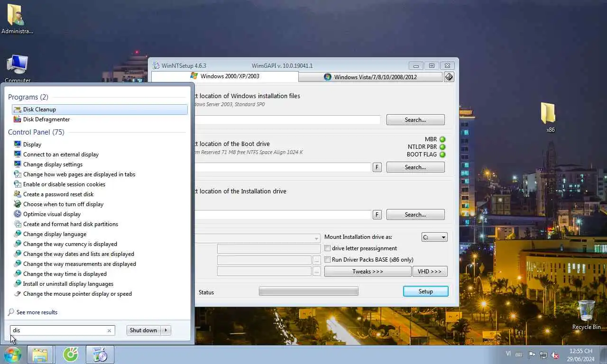Click the Installation drive path field

[x=283, y=215]
